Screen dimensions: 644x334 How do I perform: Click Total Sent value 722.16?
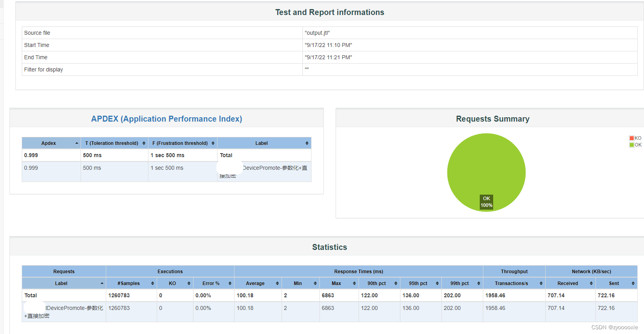point(606,295)
